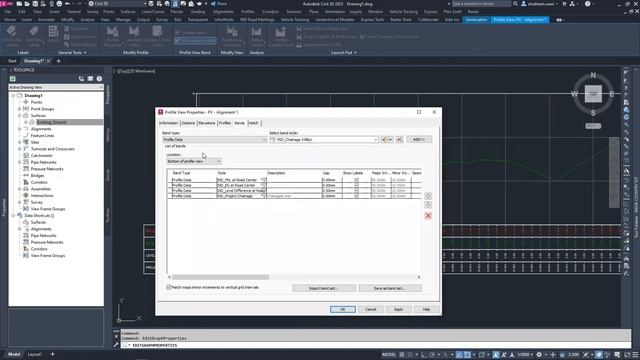Click the search magnifier in title bar
640x360 pixels.
[516, 4]
